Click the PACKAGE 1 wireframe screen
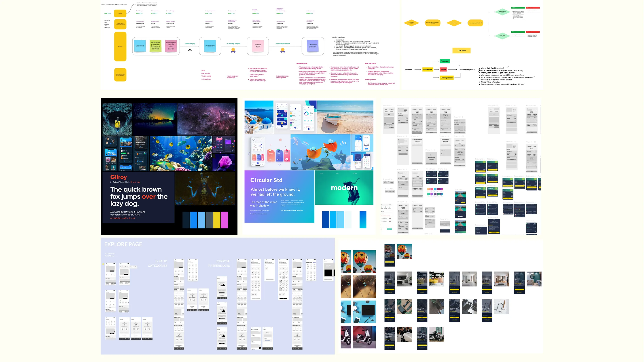 pos(328,270)
